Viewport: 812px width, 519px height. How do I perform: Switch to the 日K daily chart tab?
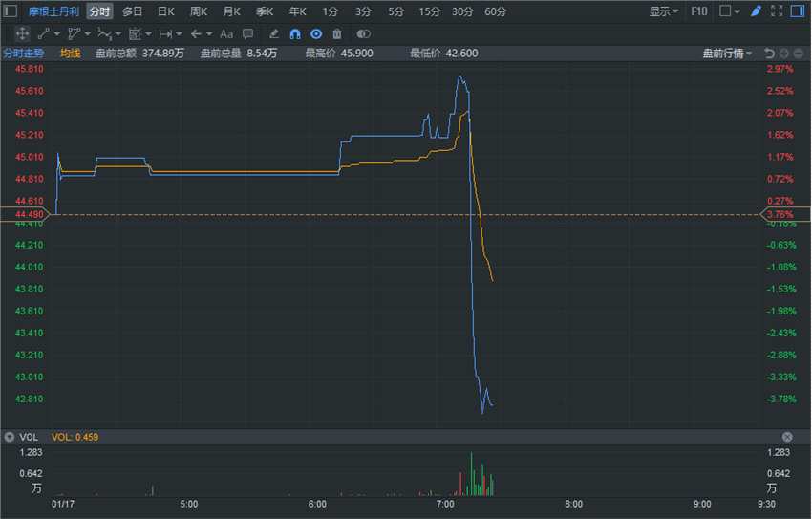point(165,11)
